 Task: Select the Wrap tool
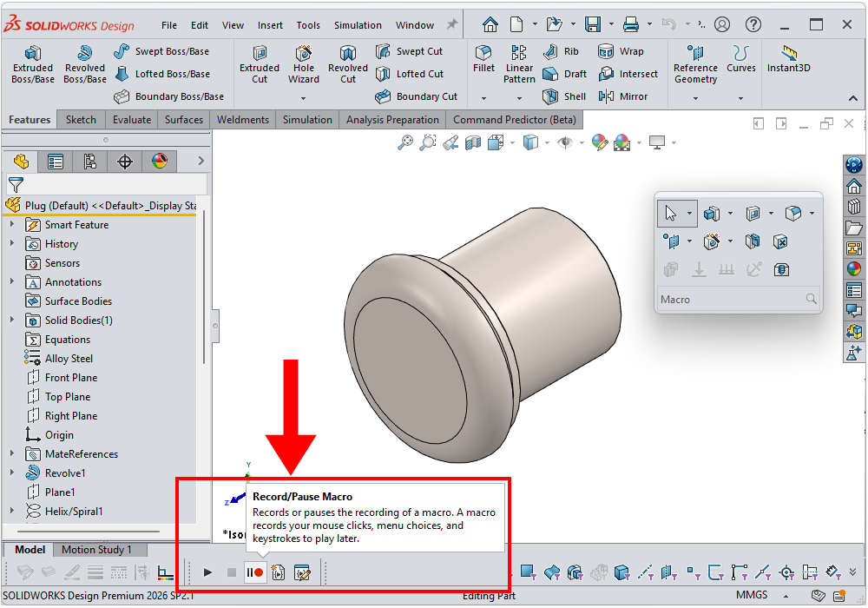621,51
